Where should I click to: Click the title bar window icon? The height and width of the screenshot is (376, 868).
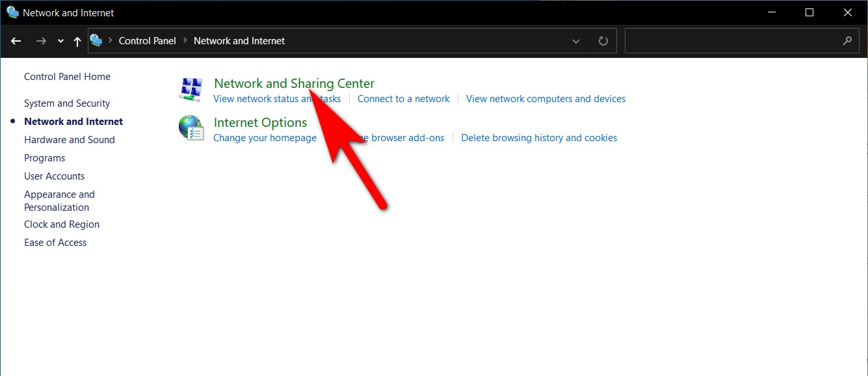click(12, 12)
